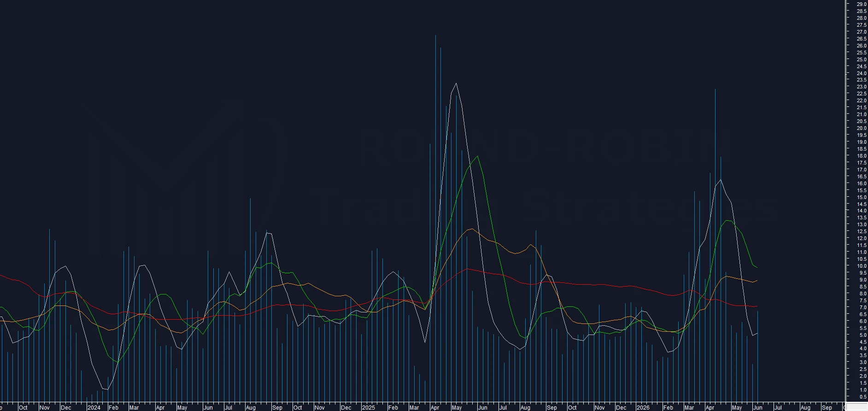Click the 27.0 value on price scale
The image size is (868, 411).
point(862,32)
